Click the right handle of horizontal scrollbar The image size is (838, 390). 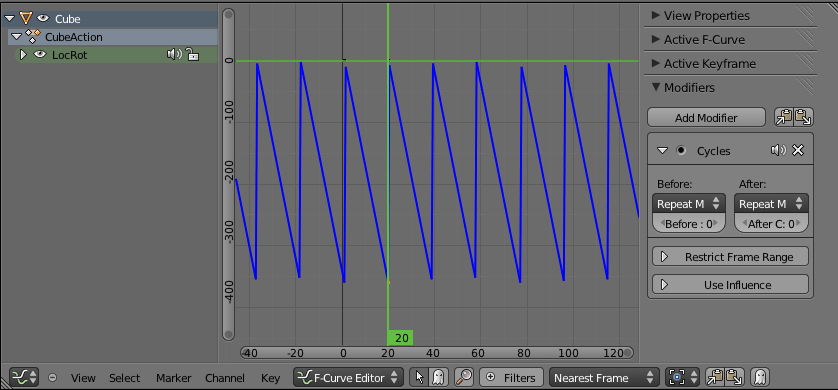coord(628,353)
